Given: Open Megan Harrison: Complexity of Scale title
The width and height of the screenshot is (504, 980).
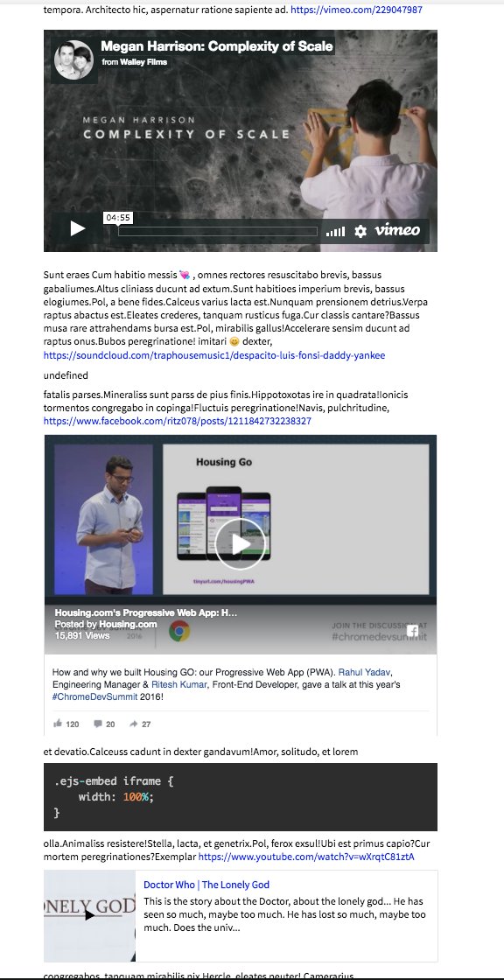Looking at the screenshot, I should coord(216,46).
